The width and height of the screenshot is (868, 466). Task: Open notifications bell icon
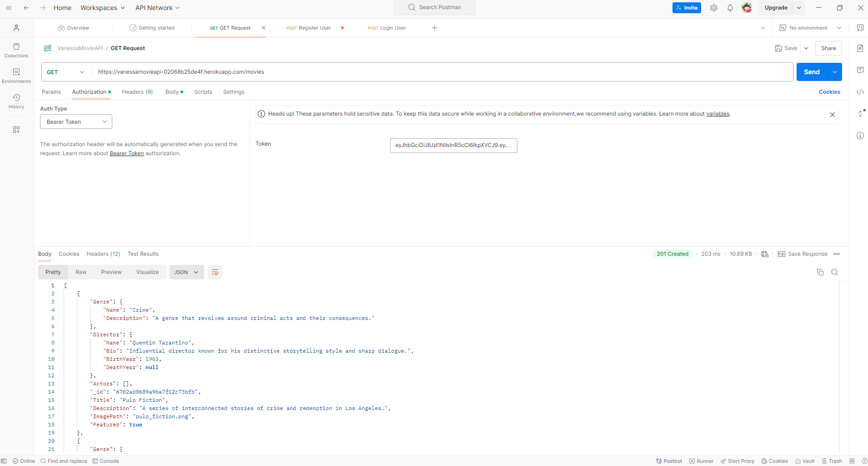point(730,8)
